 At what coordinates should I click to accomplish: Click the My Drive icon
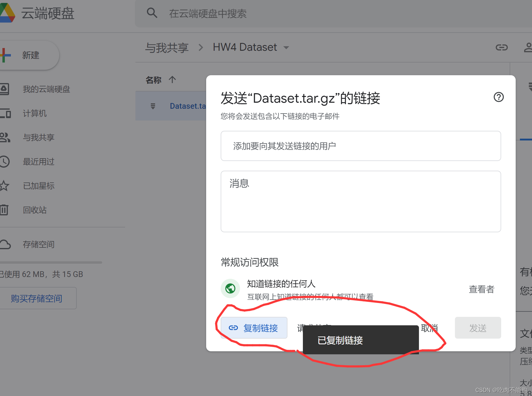click(4, 89)
